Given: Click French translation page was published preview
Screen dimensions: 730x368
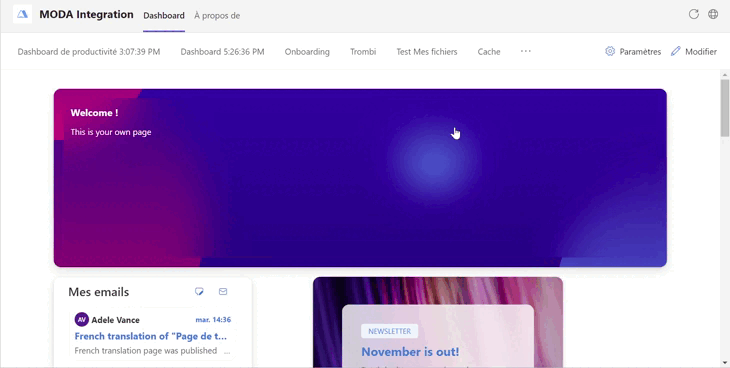Looking at the screenshot, I should click(146, 350).
